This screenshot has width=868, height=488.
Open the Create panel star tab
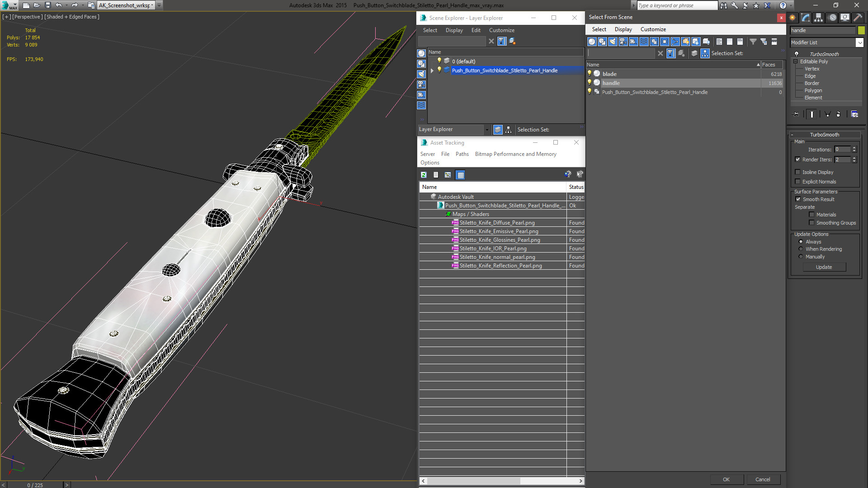click(x=793, y=18)
